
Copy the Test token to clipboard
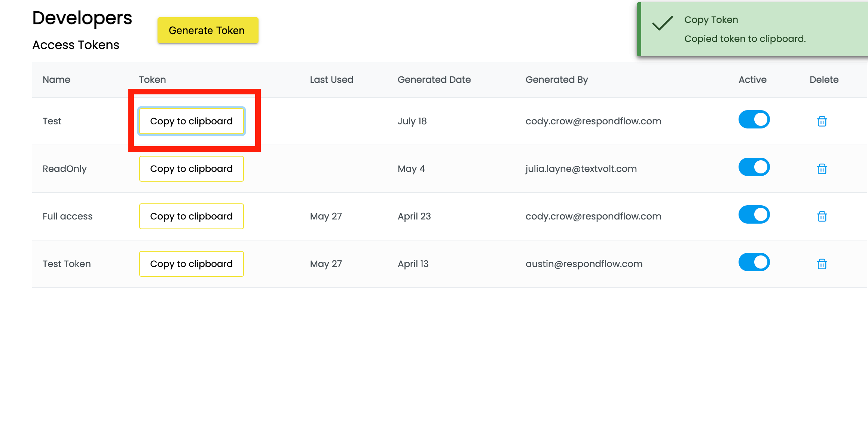(x=192, y=121)
